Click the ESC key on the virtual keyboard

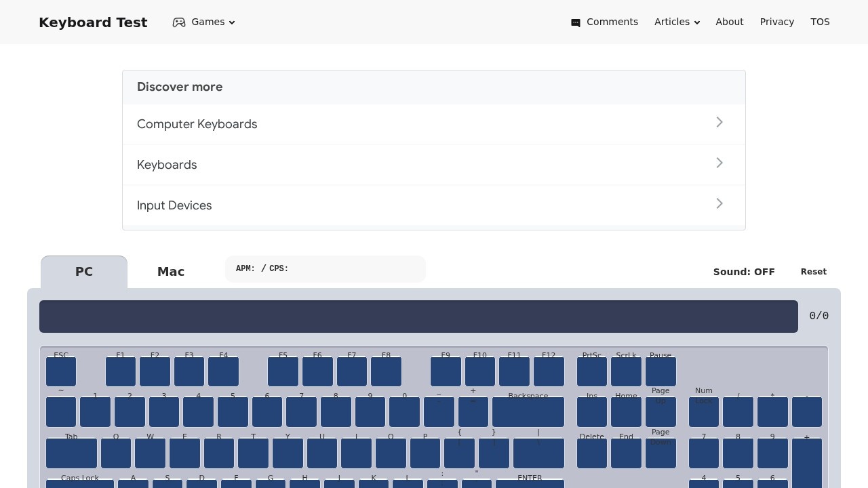[x=61, y=371]
